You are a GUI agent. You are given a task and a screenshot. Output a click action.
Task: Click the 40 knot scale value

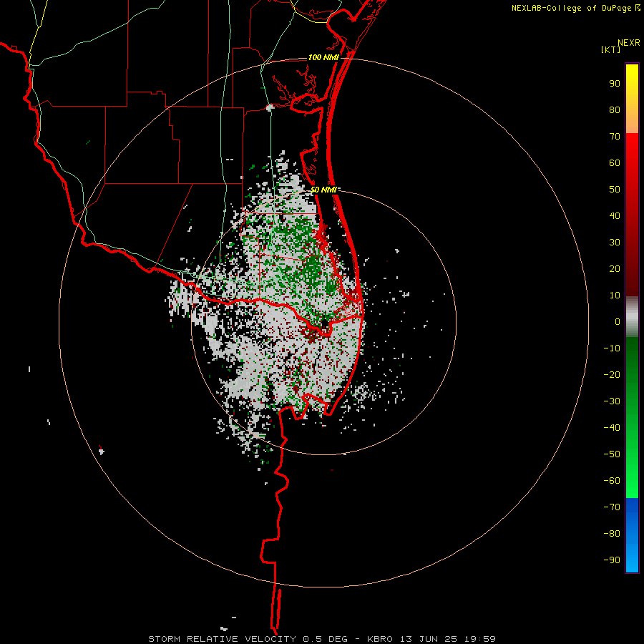click(615, 216)
